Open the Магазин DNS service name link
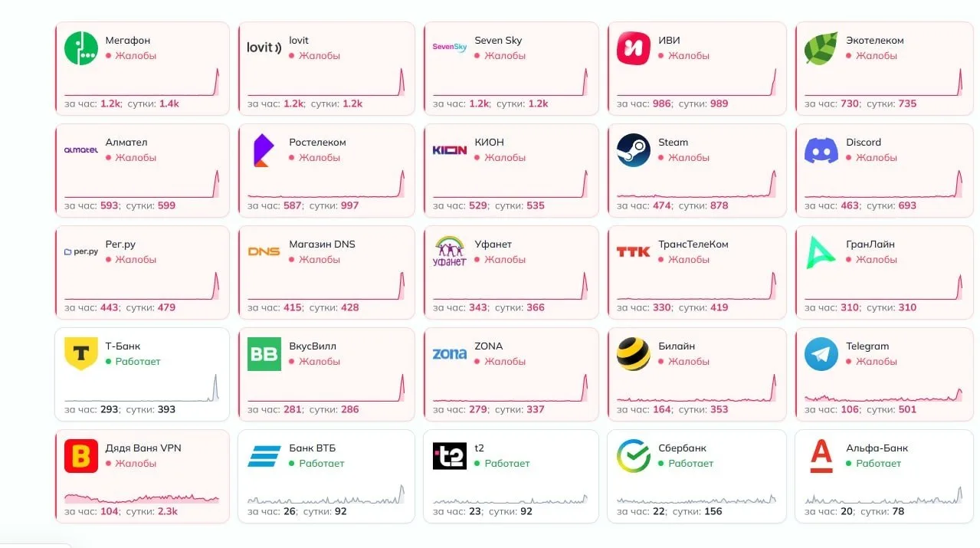 pos(322,244)
